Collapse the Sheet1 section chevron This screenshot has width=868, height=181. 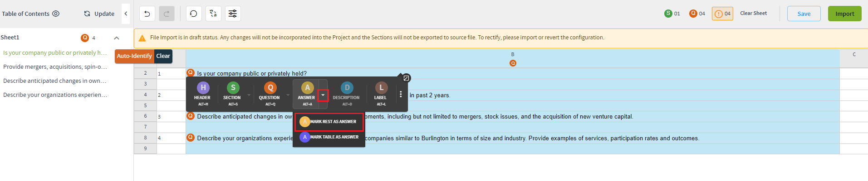(117, 38)
